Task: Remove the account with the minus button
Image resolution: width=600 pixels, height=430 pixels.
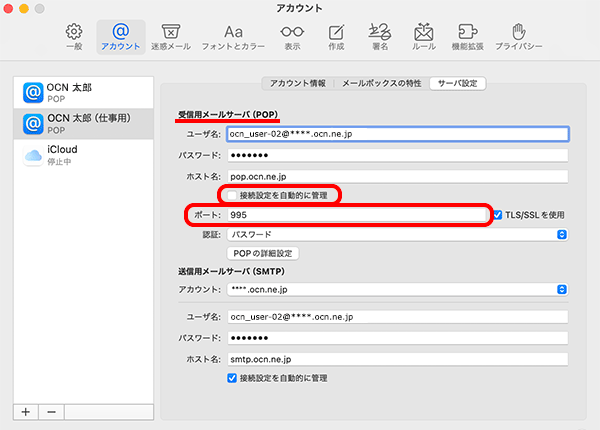Action: pyautogui.click(x=51, y=412)
